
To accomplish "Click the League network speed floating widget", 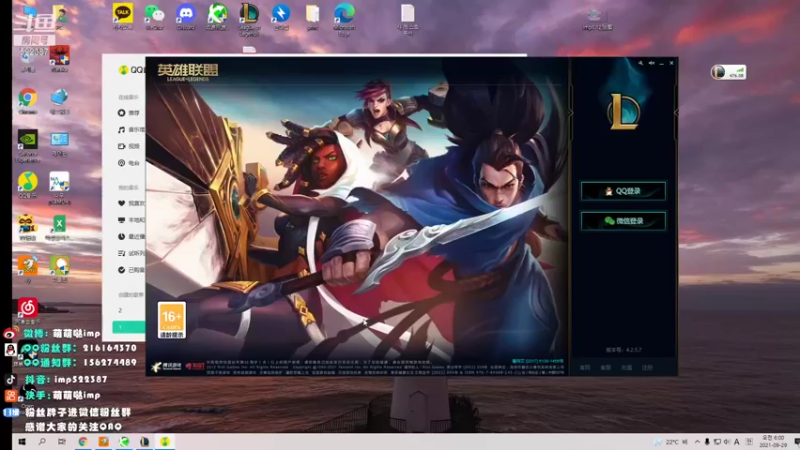I will (x=729, y=72).
